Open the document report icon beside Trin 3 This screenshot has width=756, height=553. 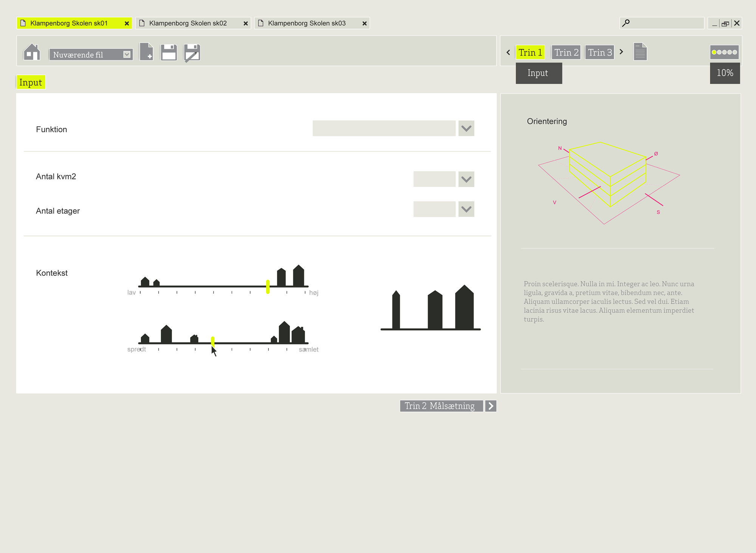point(640,52)
